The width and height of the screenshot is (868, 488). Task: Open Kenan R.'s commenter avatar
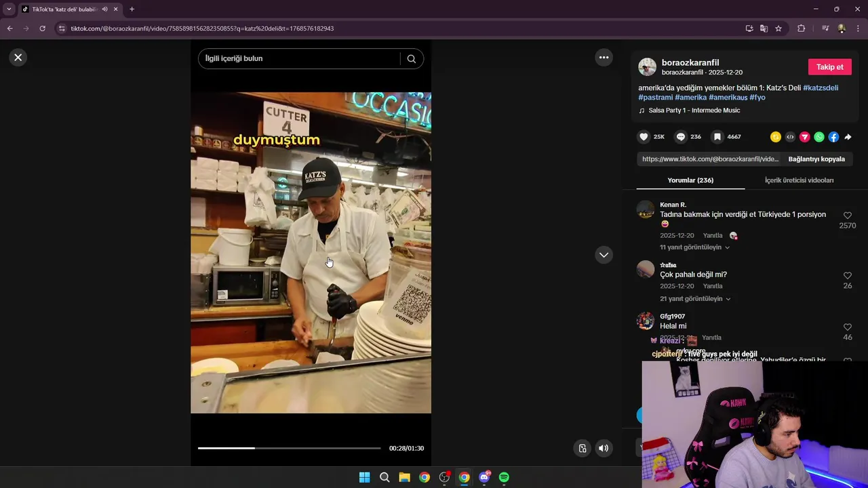646,209
